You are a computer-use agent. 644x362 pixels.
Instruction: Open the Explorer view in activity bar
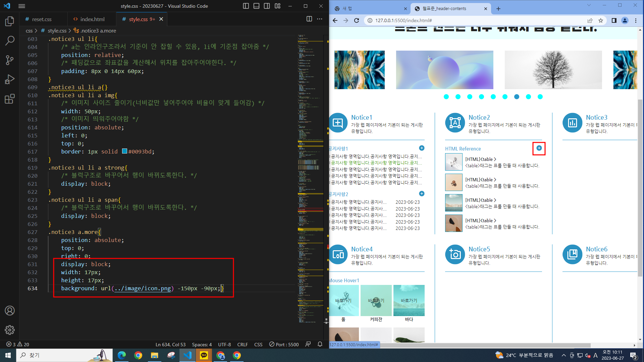(10, 21)
